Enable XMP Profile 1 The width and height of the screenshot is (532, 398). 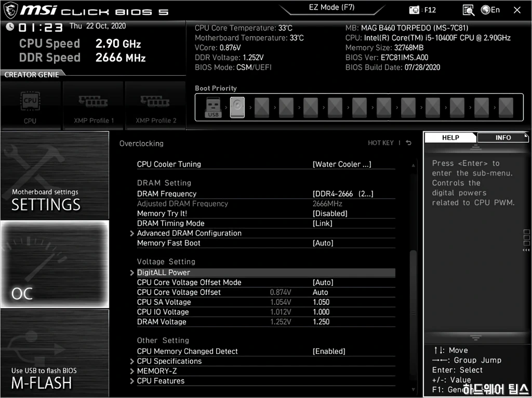(x=94, y=106)
